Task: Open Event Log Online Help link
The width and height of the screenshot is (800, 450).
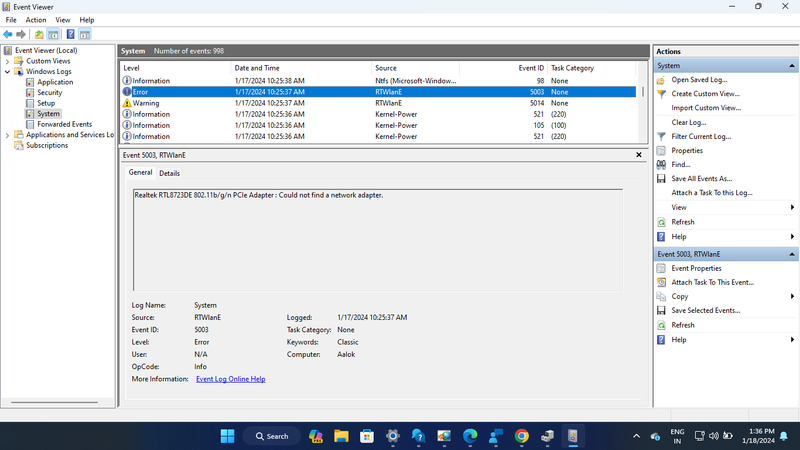Action: tap(231, 379)
